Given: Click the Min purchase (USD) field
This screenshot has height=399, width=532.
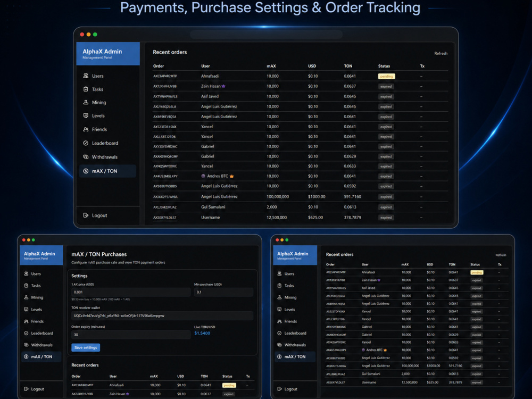Looking at the screenshot, I should tap(223, 292).
